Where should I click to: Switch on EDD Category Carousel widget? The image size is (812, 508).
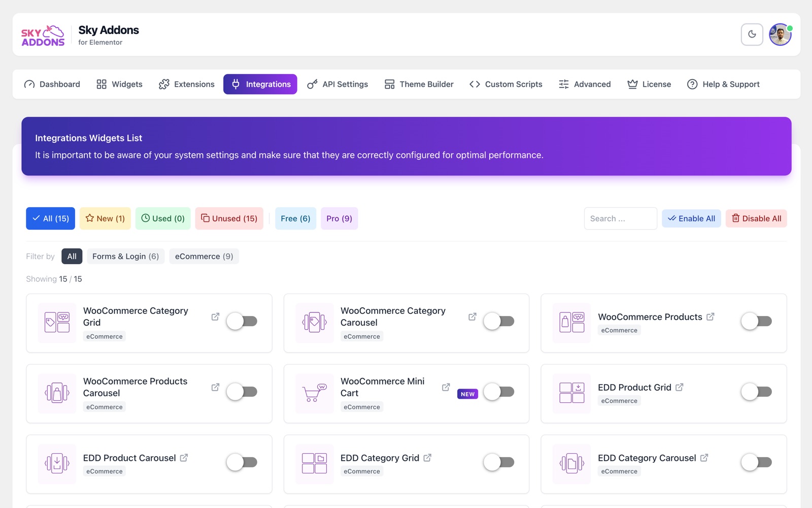[x=757, y=462]
